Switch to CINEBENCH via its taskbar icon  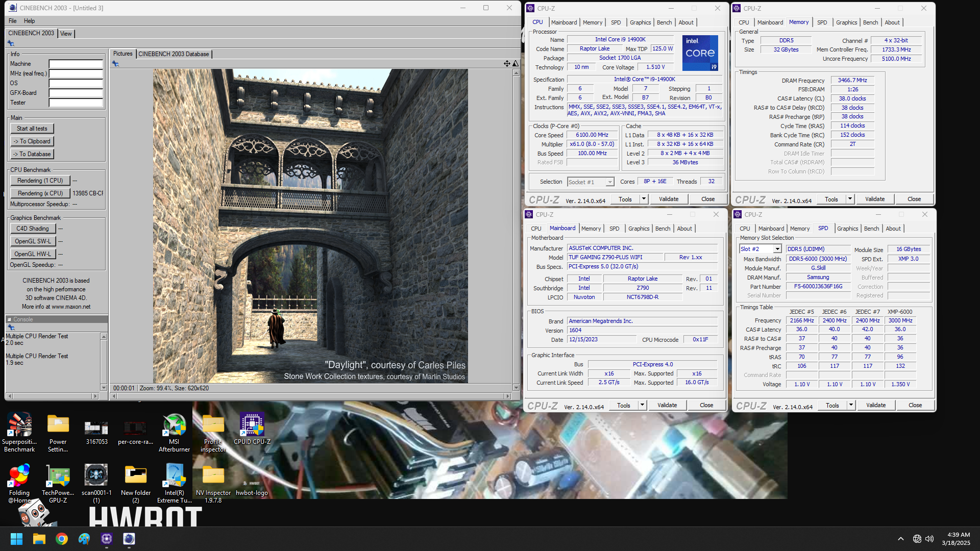(x=129, y=539)
